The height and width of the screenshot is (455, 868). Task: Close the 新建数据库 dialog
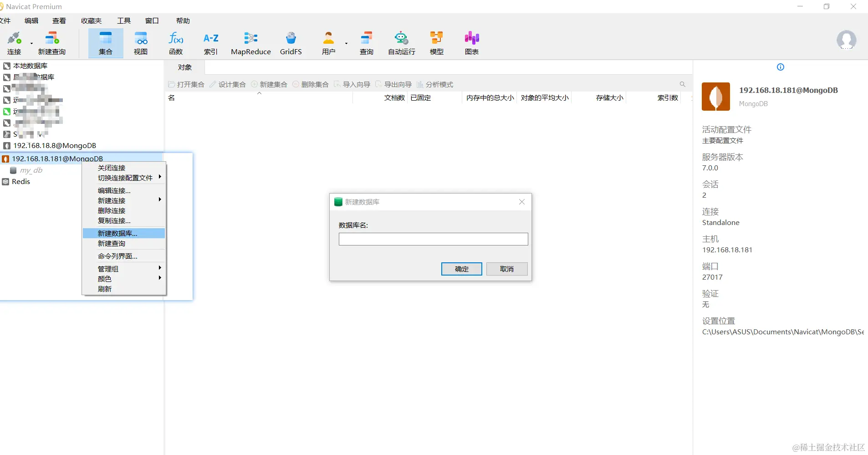(522, 202)
